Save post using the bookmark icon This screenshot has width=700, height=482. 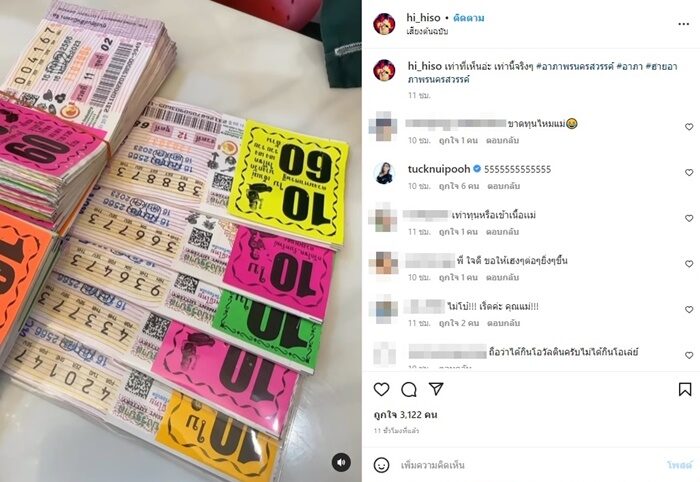point(685,389)
